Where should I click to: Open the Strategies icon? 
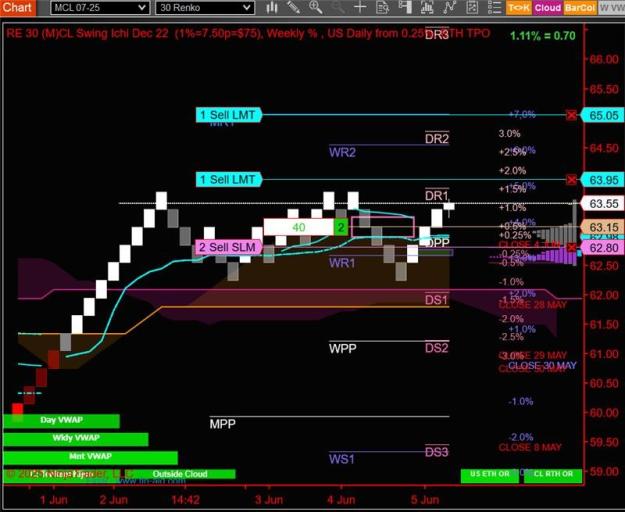pyautogui.click(x=472, y=8)
